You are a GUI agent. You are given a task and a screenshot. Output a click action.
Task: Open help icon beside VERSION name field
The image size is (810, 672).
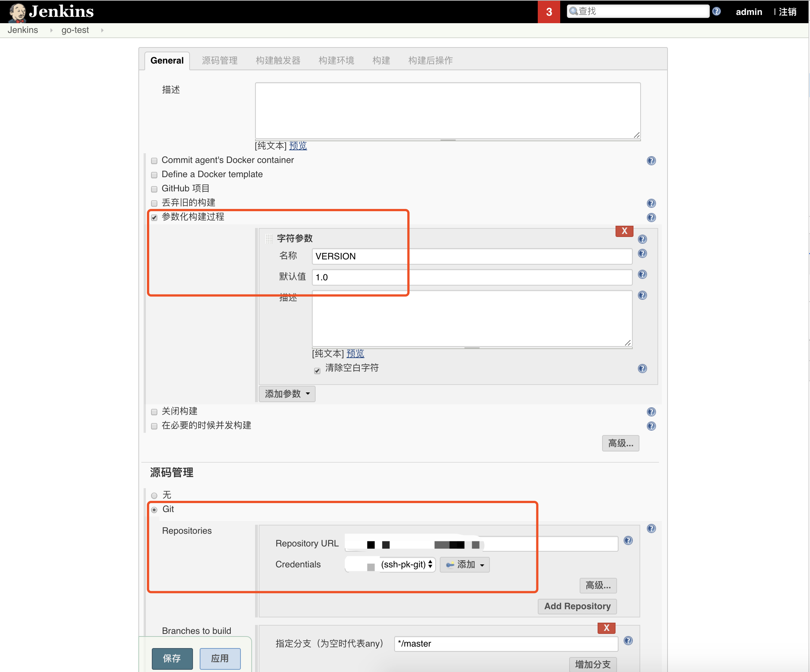[642, 253]
